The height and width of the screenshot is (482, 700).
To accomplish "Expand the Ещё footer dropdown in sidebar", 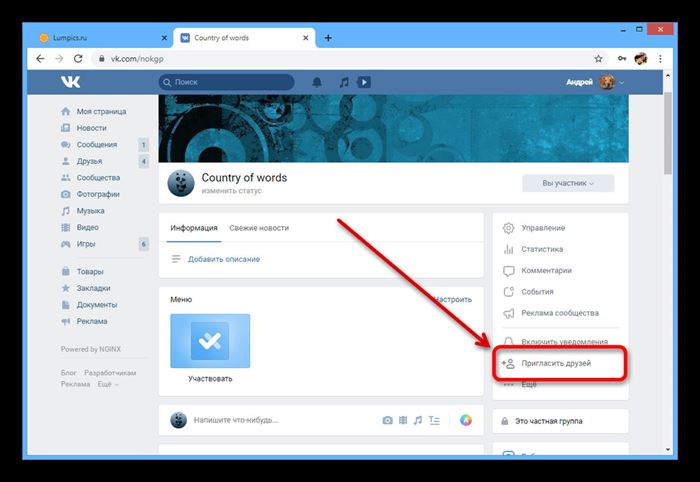I will pyautogui.click(x=108, y=384).
